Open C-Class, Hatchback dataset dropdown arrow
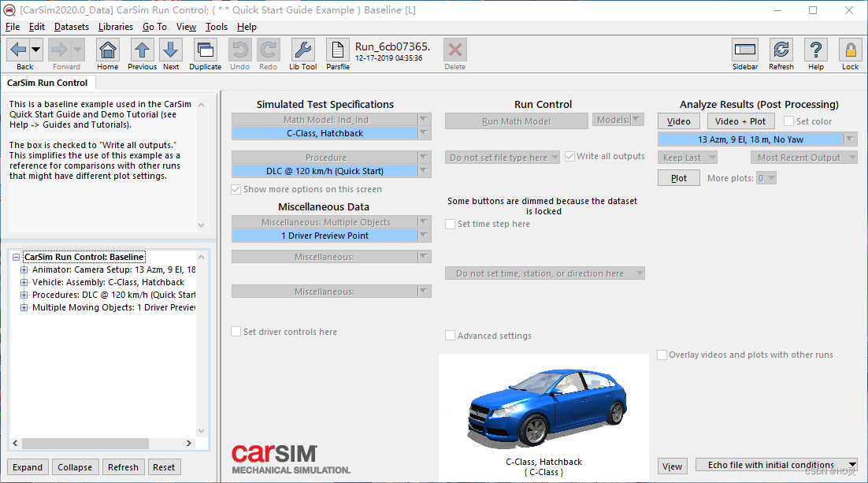 424,133
